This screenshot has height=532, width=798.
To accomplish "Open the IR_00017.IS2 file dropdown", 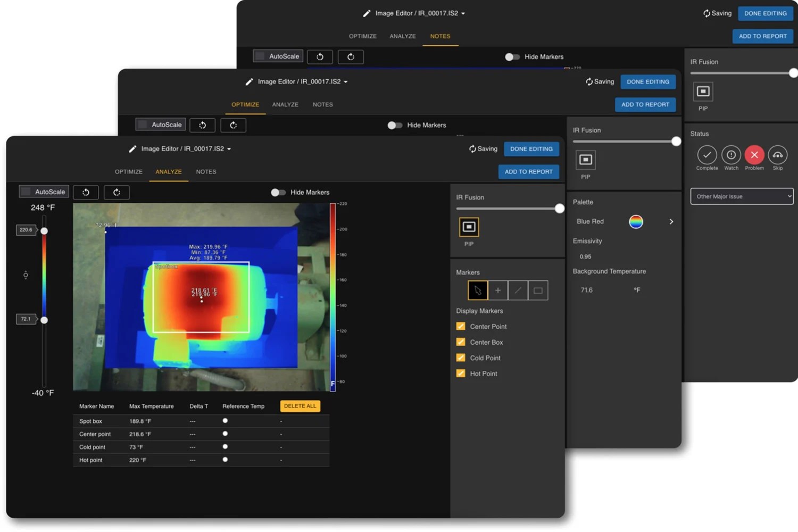I will pyautogui.click(x=229, y=148).
